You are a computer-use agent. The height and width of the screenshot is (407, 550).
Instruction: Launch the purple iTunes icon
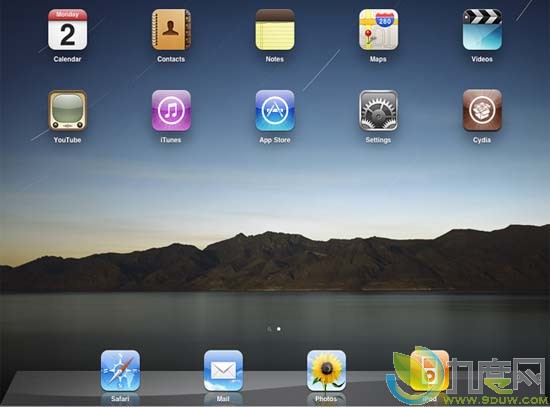(x=171, y=111)
